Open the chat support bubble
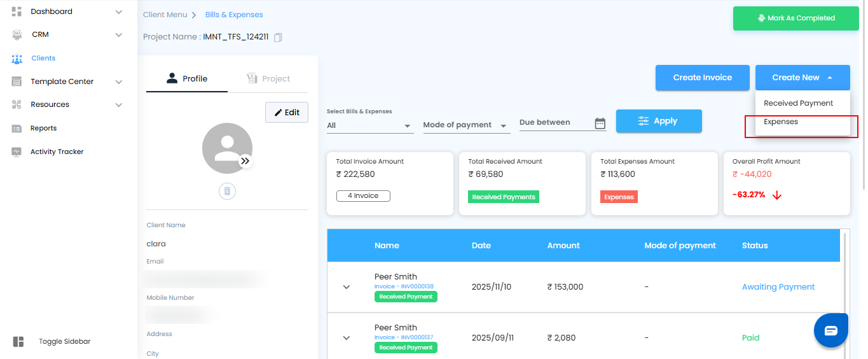This screenshot has width=868, height=359. tap(831, 330)
